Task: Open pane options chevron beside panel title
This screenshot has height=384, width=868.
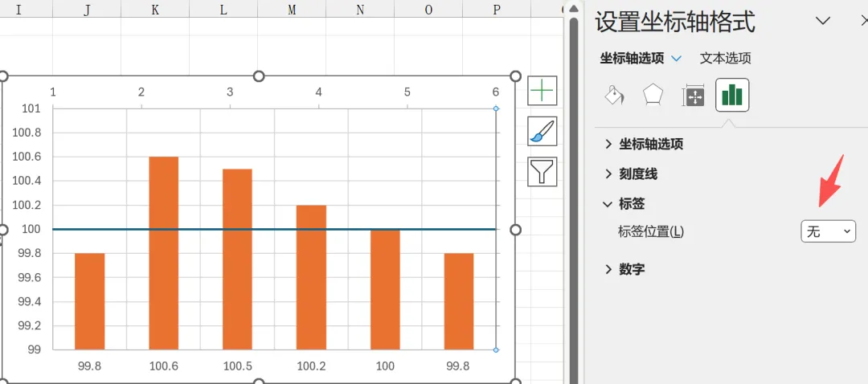Action: [x=823, y=21]
